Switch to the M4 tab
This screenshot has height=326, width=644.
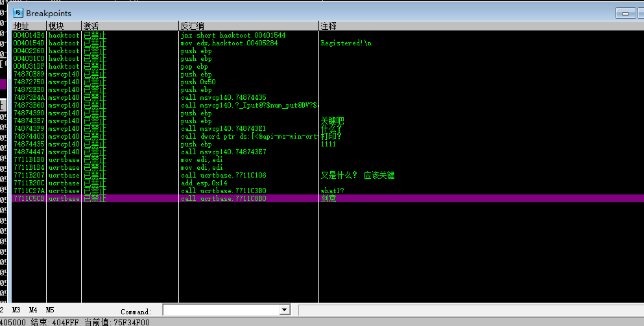[x=33, y=310]
